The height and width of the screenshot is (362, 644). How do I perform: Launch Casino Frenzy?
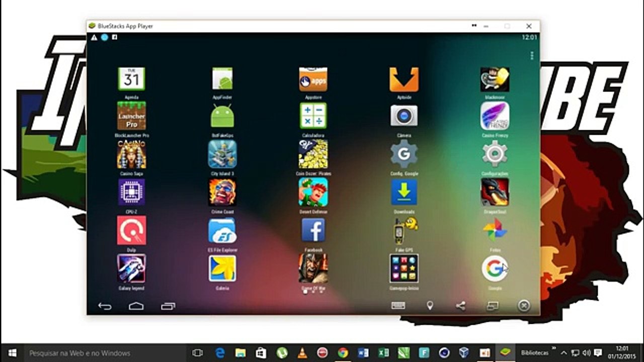coord(495,116)
